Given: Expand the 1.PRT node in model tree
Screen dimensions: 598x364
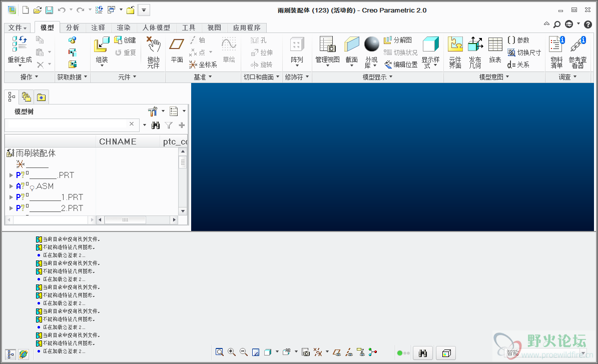Looking at the screenshot, I should click(x=11, y=197).
